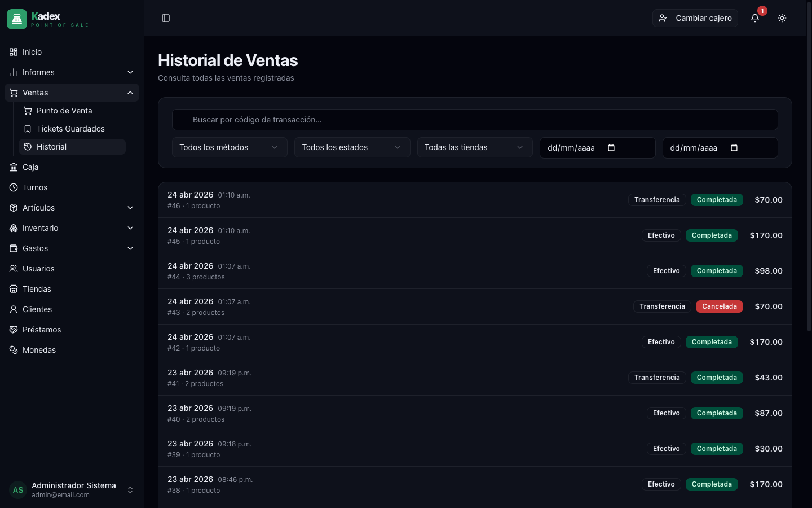Select the Monedas coins icon
The image size is (812, 508).
coord(13,350)
